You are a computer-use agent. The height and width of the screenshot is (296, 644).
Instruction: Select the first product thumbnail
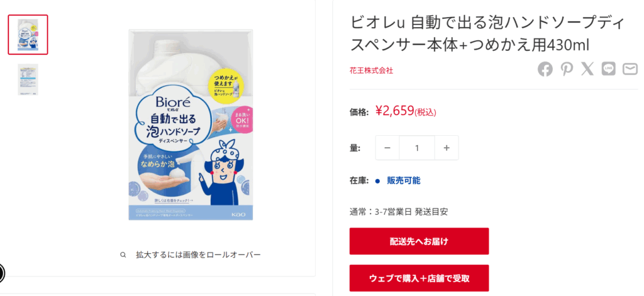coord(28,35)
